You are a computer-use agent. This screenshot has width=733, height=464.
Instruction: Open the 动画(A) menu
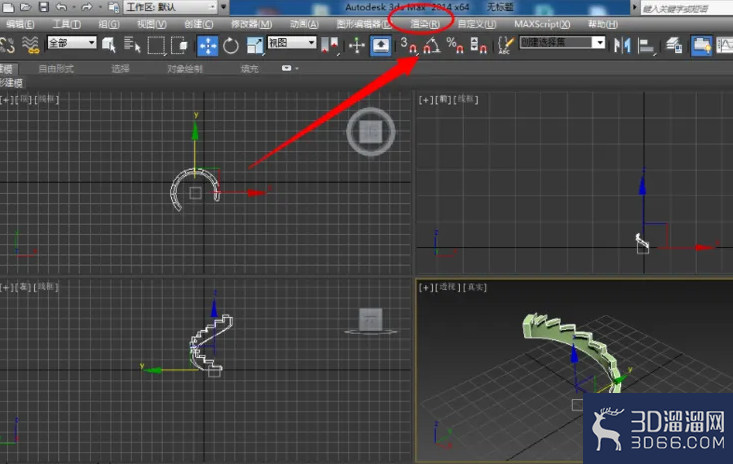pos(304,24)
